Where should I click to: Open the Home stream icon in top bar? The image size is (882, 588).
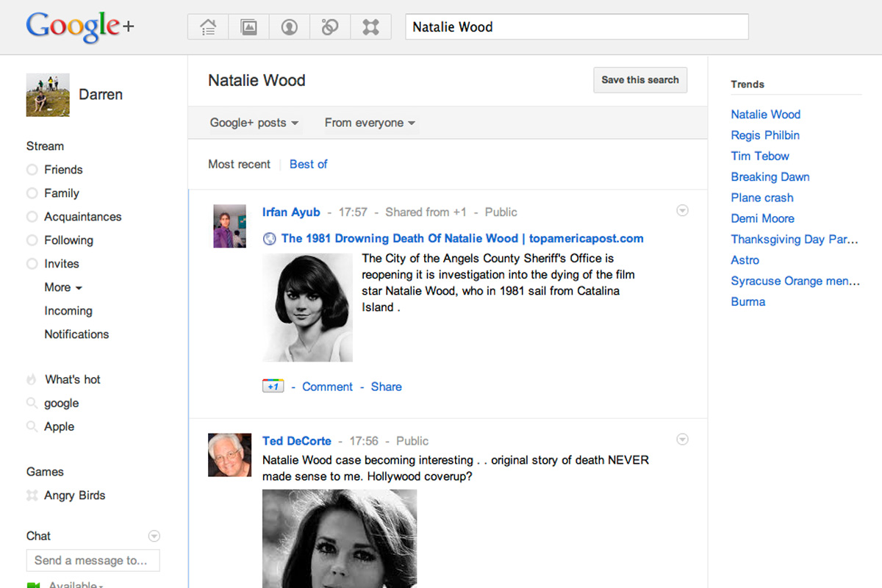[207, 26]
